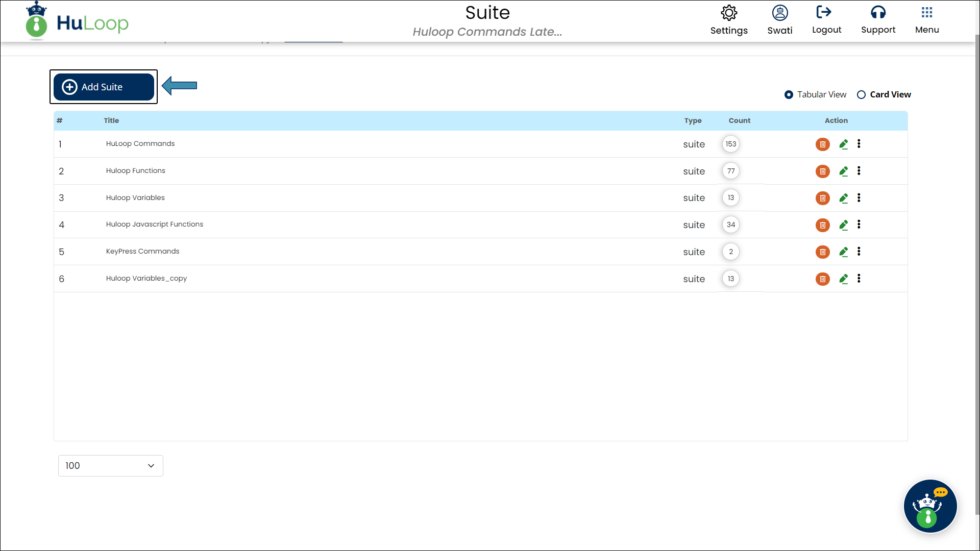
Task: Open more options for Huloop Functions
Action: click(859, 171)
